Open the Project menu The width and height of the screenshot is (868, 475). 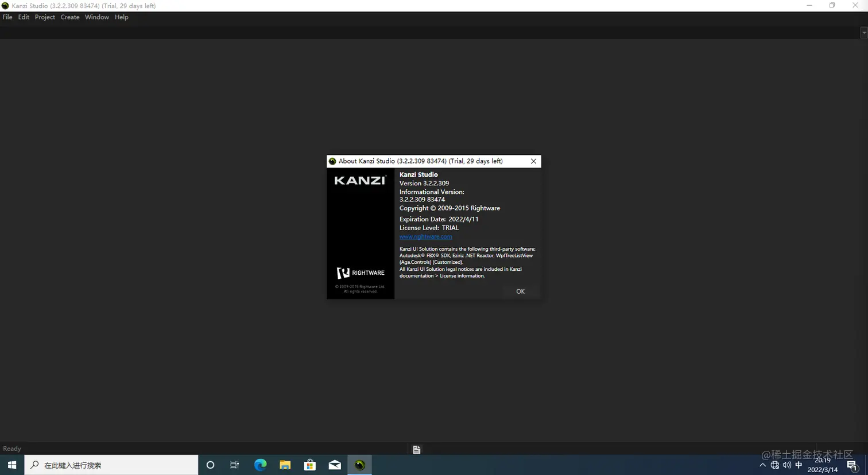click(45, 17)
